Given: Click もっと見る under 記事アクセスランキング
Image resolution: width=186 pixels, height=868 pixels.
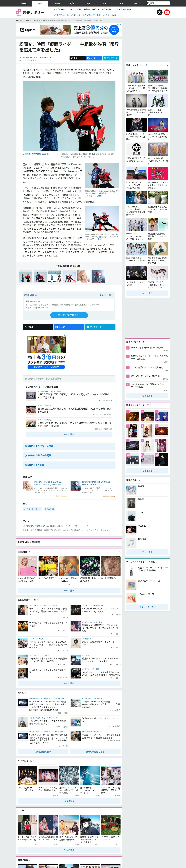Looking at the screenshot, I should click(147, 396).
